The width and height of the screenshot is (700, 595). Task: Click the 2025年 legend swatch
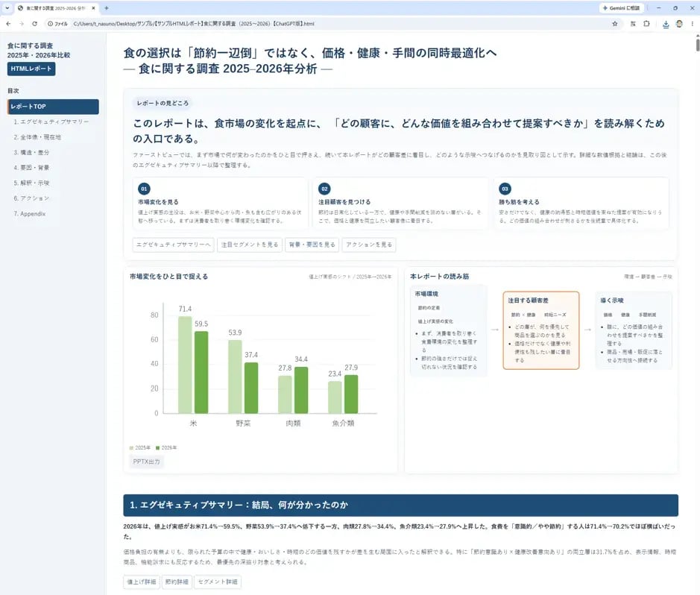coord(131,447)
